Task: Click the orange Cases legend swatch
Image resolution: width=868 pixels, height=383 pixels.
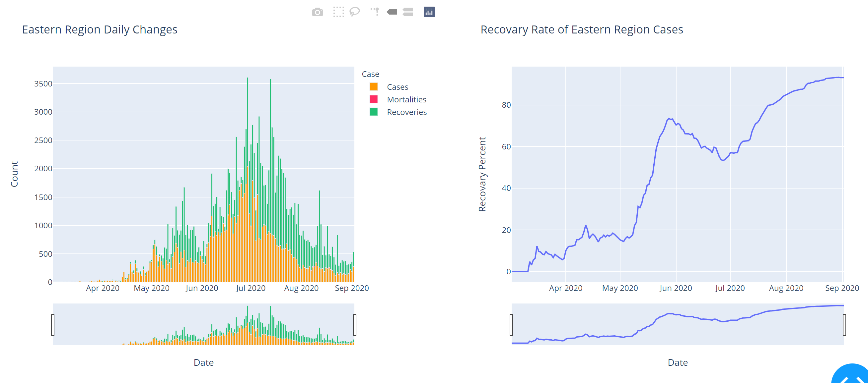Action: (373, 87)
